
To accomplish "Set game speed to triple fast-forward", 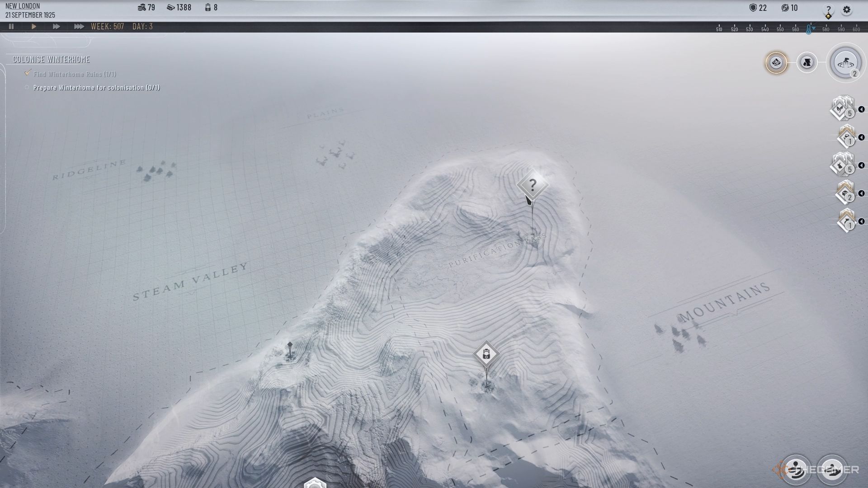I will [79, 27].
